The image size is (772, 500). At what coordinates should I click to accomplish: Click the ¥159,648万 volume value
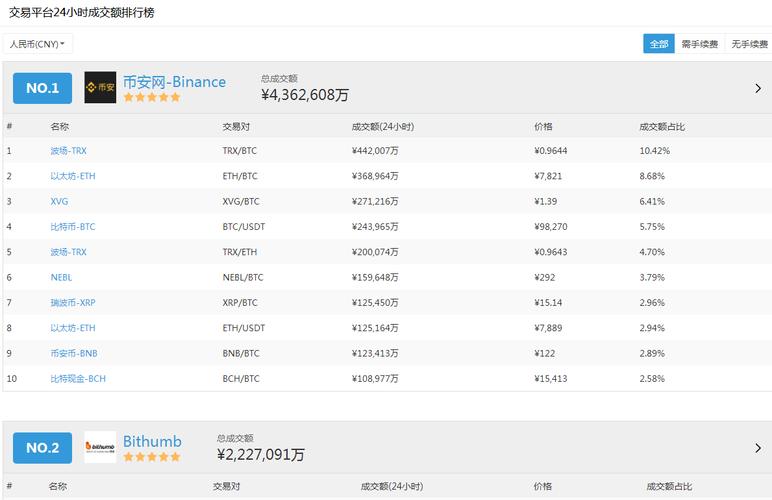click(x=375, y=278)
